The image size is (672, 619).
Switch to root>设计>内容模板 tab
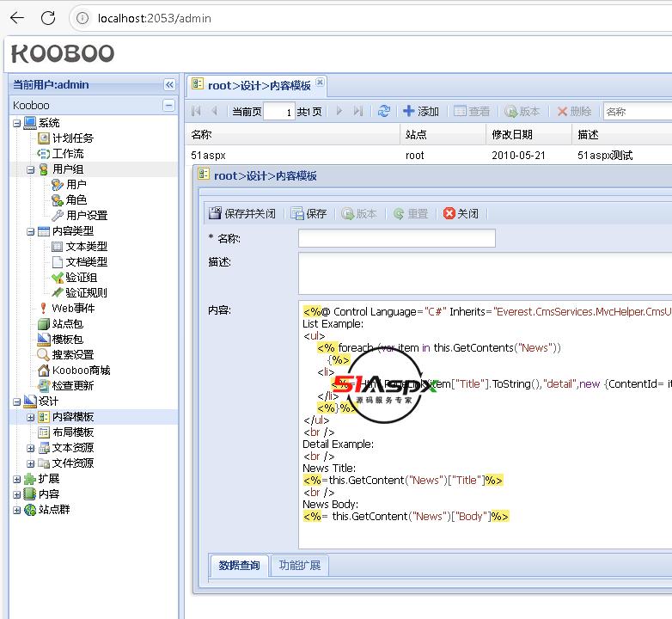click(259, 85)
